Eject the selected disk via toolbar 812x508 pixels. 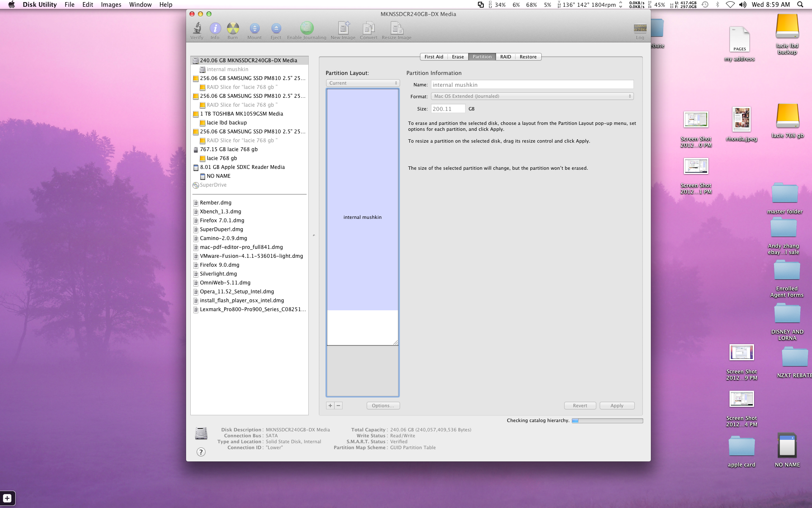276,28
